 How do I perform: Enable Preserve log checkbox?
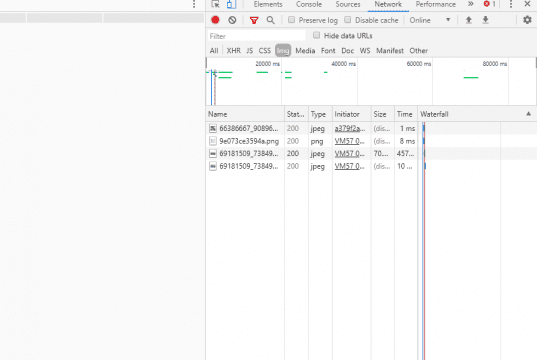[291, 20]
